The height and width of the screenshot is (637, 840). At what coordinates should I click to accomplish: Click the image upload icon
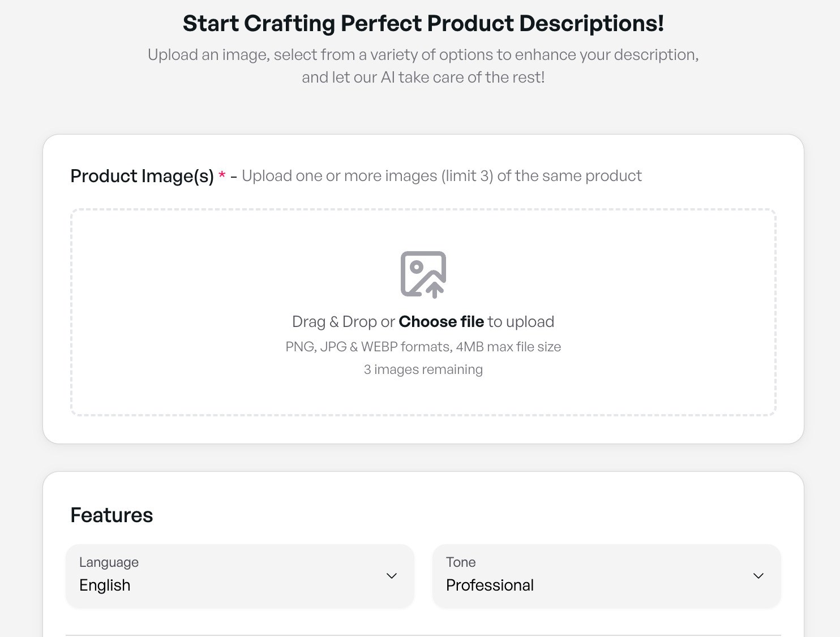(x=423, y=274)
